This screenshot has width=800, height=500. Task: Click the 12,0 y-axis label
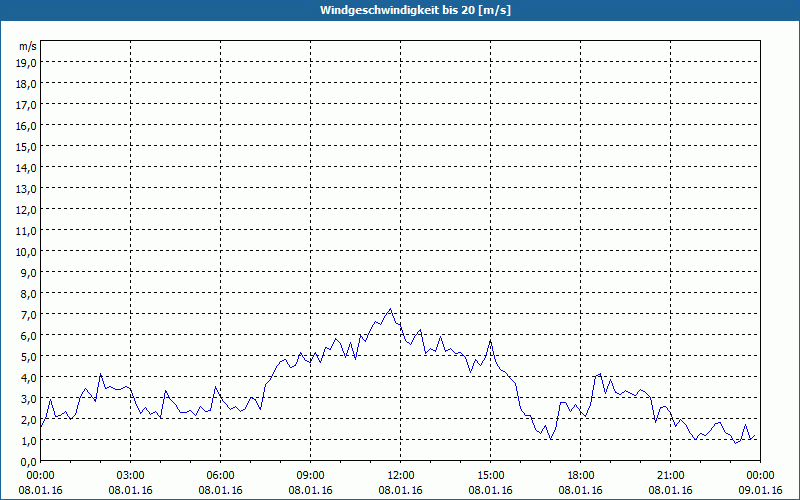pyautogui.click(x=26, y=210)
